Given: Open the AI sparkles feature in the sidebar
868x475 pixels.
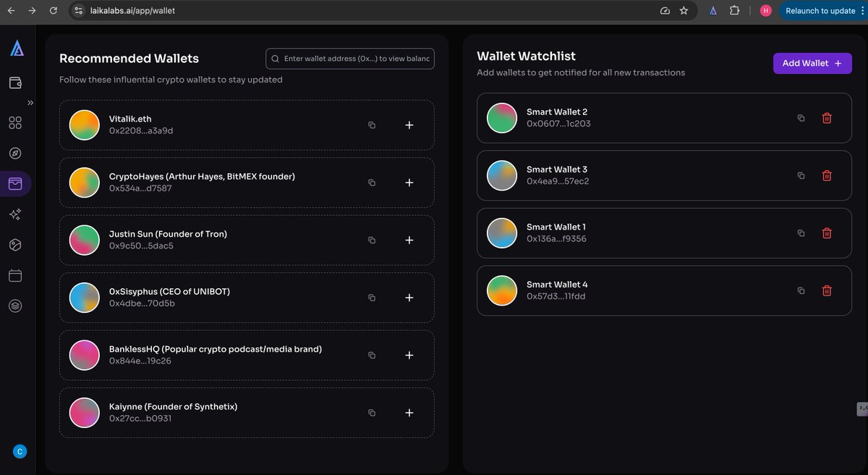Looking at the screenshot, I should (16, 214).
